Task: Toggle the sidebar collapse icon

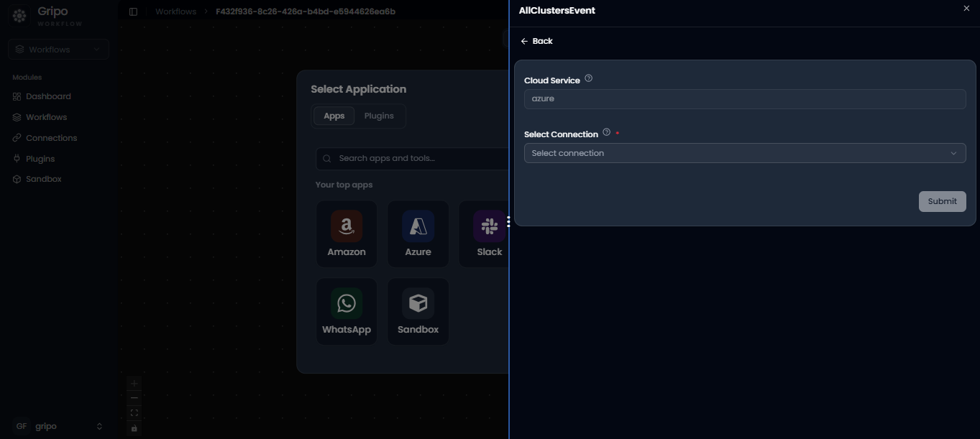Action: click(x=133, y=11)
